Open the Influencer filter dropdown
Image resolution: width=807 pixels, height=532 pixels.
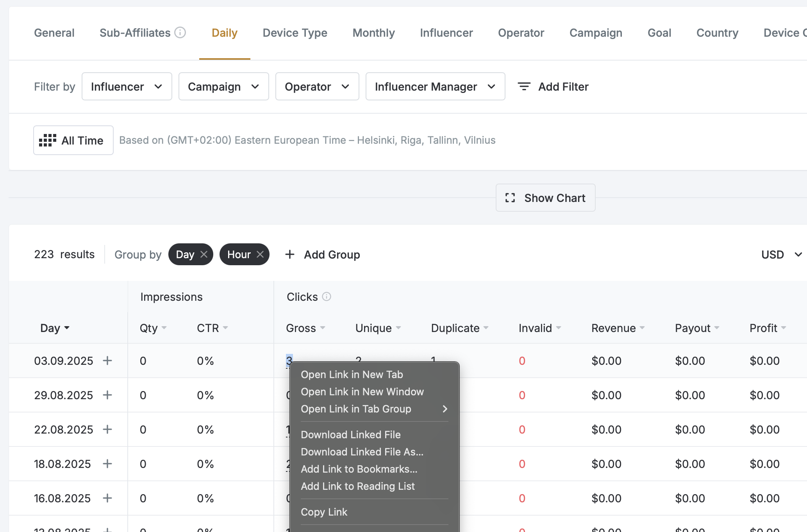pos(127,86)
